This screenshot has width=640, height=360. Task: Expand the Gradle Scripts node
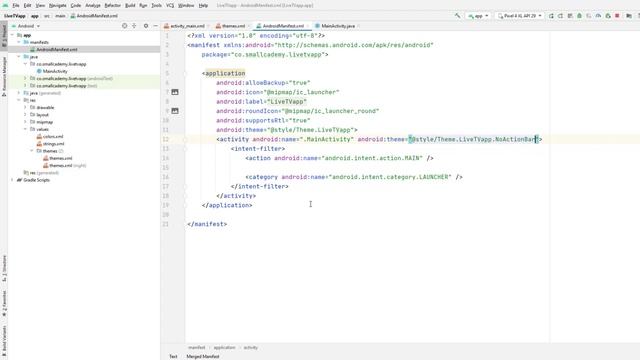pyautogui.click(x=12, y=180)
